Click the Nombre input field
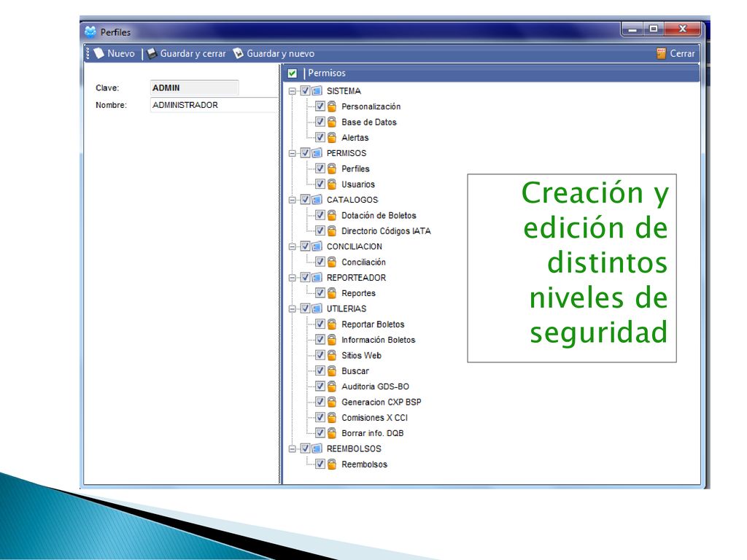747x560 pixels. (214, 105)
